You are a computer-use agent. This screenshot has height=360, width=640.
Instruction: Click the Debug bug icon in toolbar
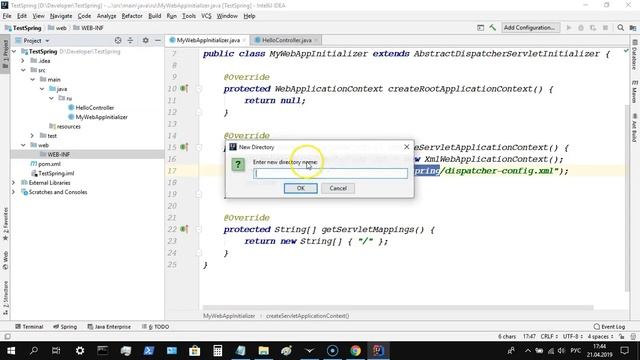point(581,28)
